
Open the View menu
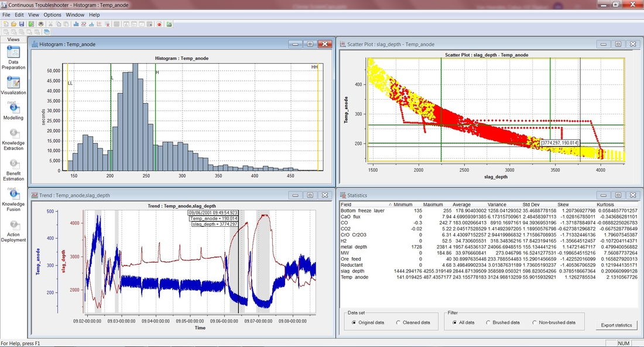coord(34,15)
